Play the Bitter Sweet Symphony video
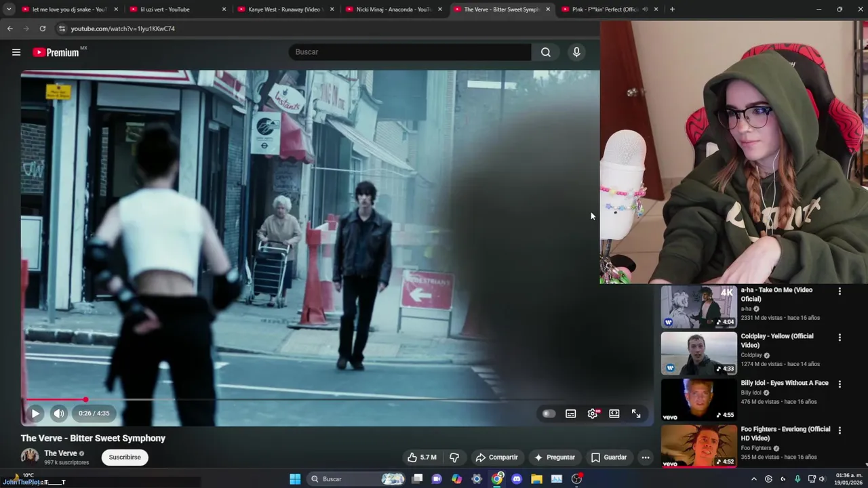 tap(35, 413)
